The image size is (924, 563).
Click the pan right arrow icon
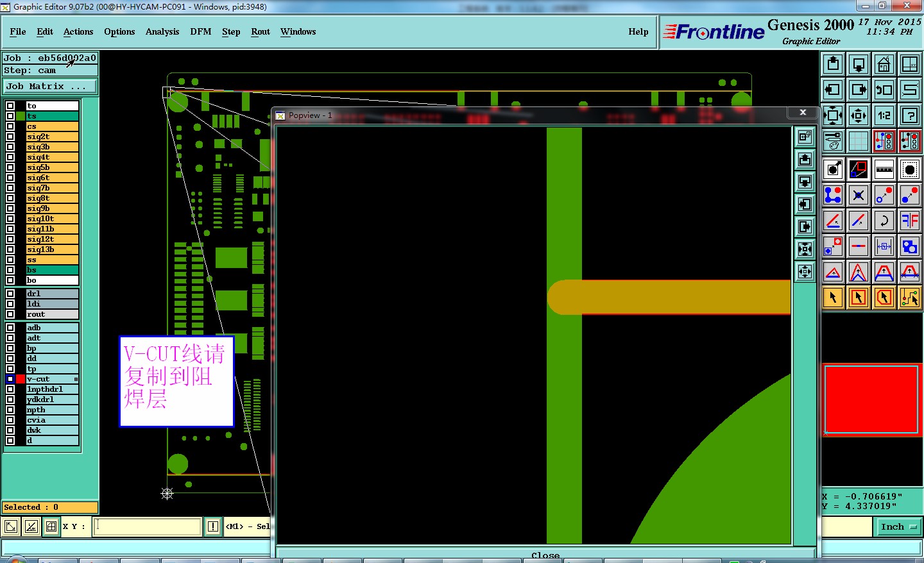click(x=859, y=90)
